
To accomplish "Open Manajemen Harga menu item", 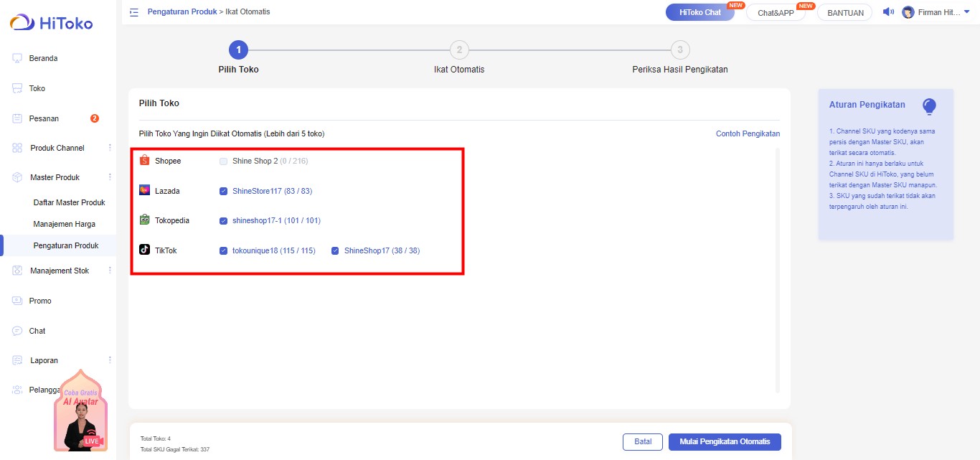I will click(64, 224).
